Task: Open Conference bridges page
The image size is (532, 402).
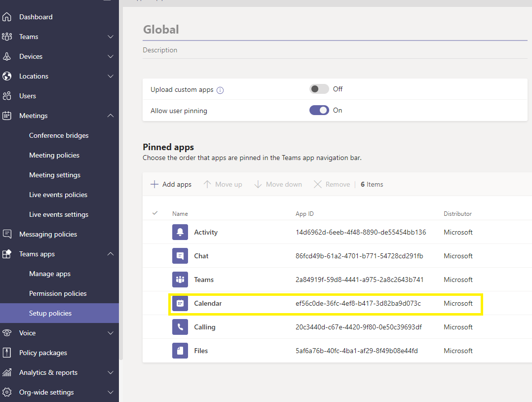Action: coord(59,135)
